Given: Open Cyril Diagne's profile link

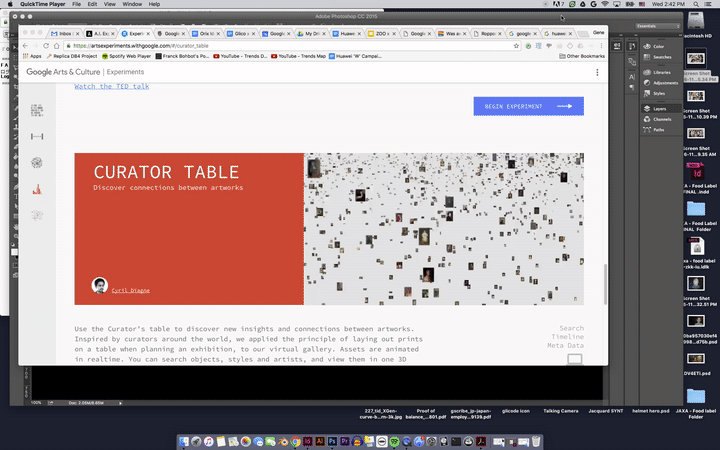Looking at the screenshot, I should point(130,290).
